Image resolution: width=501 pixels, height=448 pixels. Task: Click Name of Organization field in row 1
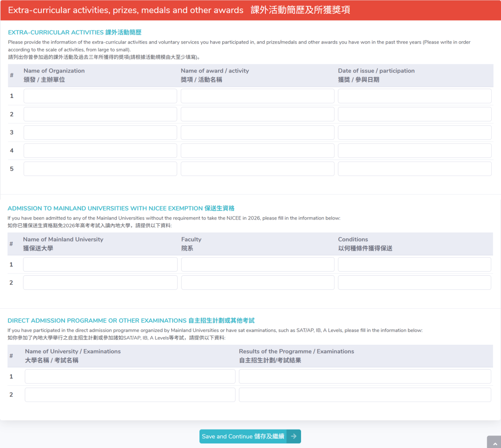tap(100, 96)
